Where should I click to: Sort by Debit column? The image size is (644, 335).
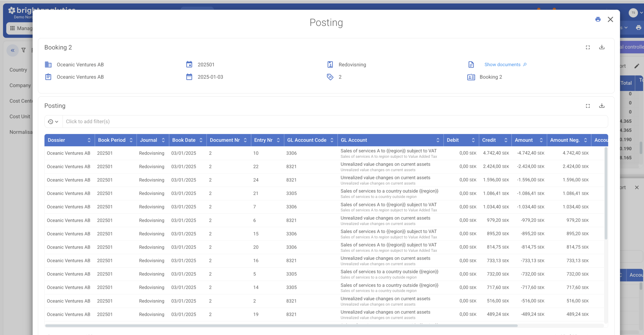pyautogui.click(x=473, y=140)
